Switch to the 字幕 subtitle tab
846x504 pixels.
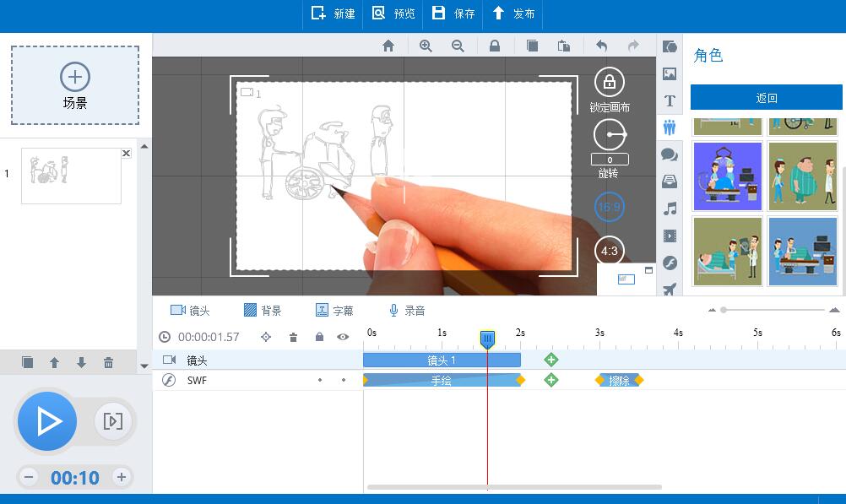click(x=334, y=311)
